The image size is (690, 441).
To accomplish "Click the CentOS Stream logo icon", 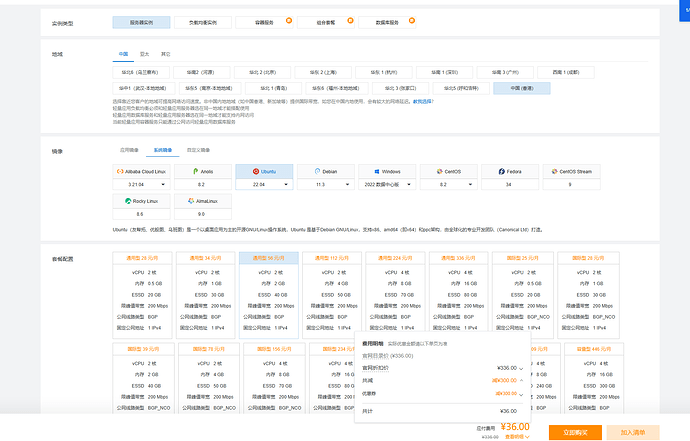I will pos(554,172).
